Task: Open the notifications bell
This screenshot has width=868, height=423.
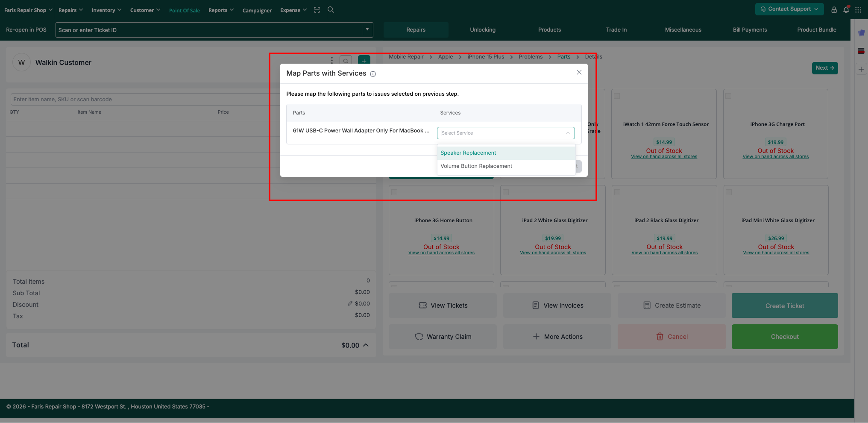Action: pos(846,10)
